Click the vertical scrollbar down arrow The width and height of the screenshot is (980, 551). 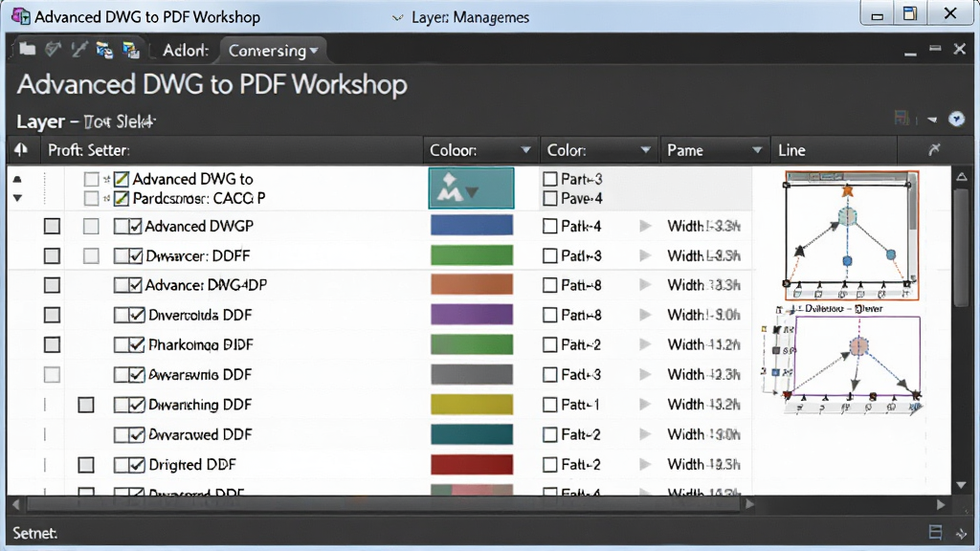pyautogui.click(x=961, y=485)
